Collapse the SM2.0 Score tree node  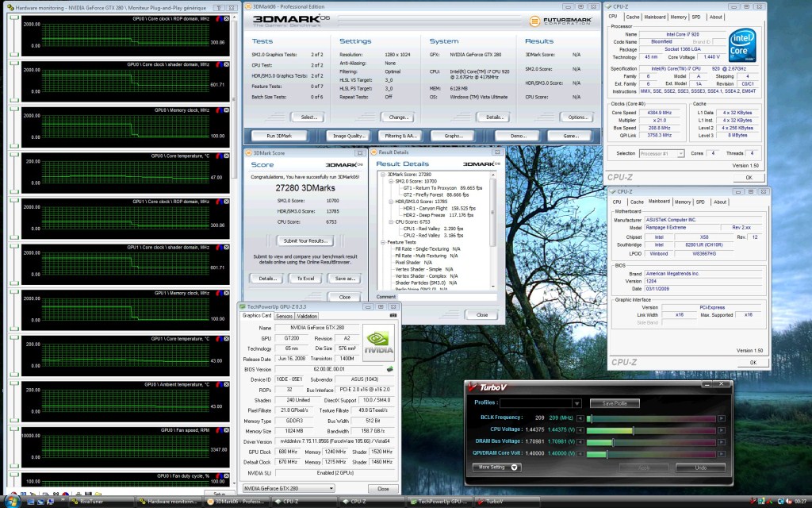point(390,182)
